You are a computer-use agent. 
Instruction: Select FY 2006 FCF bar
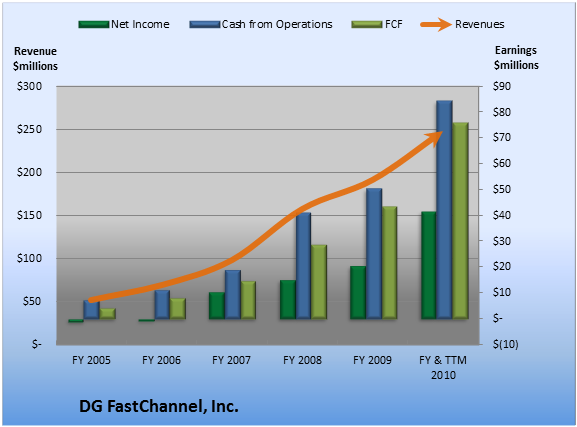click(x=178, y=308)
